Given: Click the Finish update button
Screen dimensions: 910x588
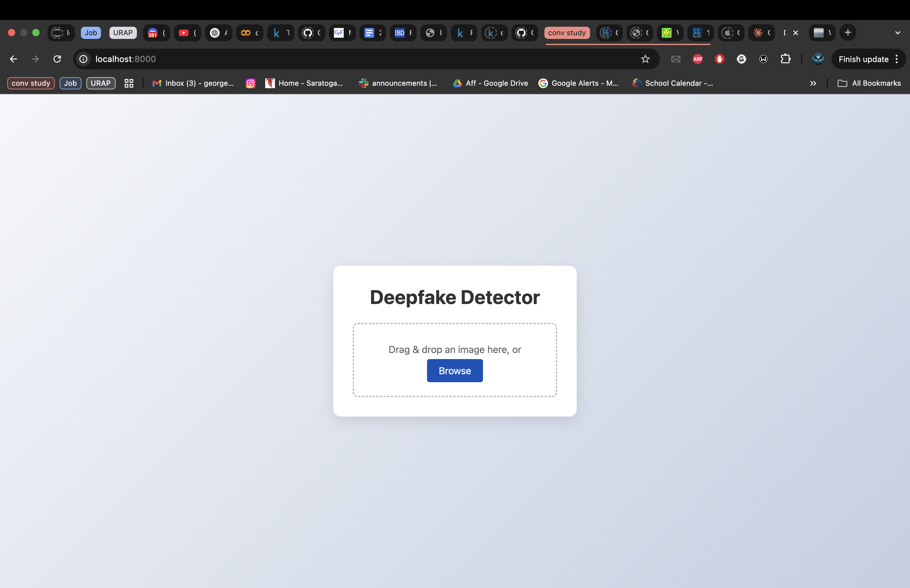Looking at the screenshot, I should [x=863, y=59].
